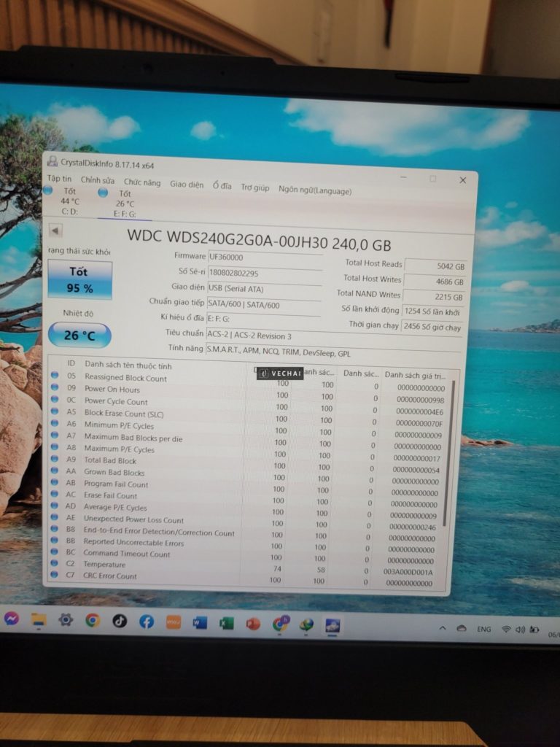Open Google Chrome from the taskbar
Image resolution: width=560 pixels, height=747 pixels.
[93, 620]
